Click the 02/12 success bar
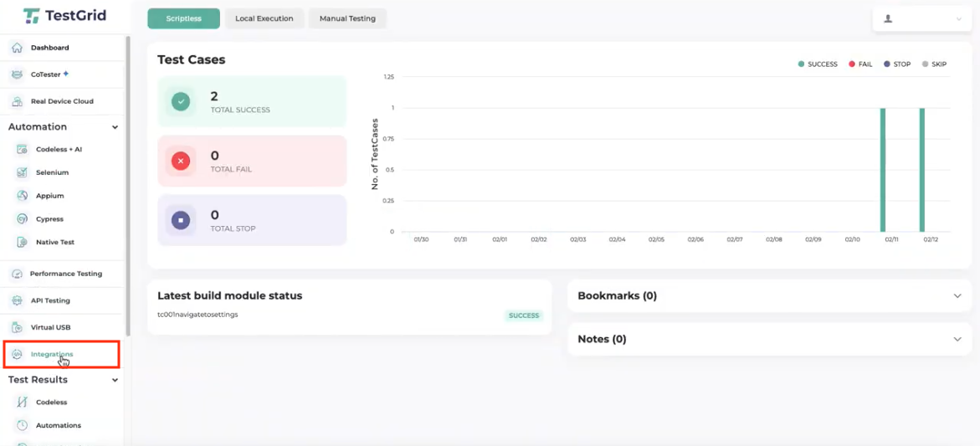 pyautogui.click(x=922, y=170)
